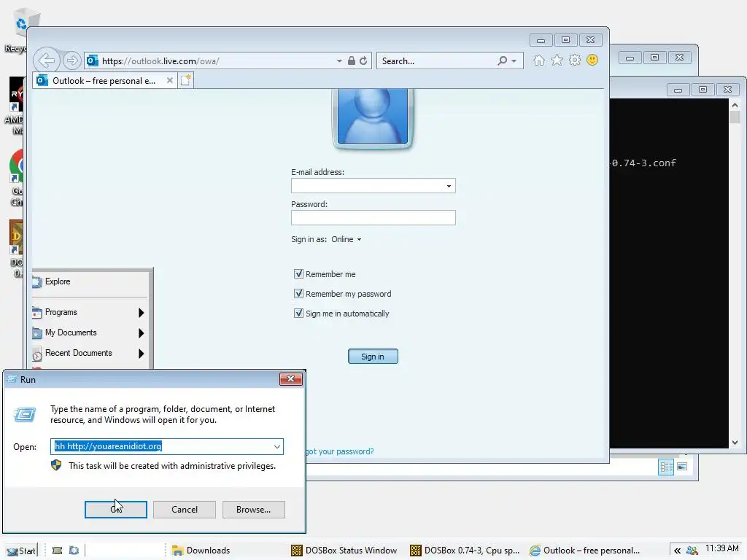Open Favorites star icon
The height and width of the screenshot is (560, 747).
point(557,61)
